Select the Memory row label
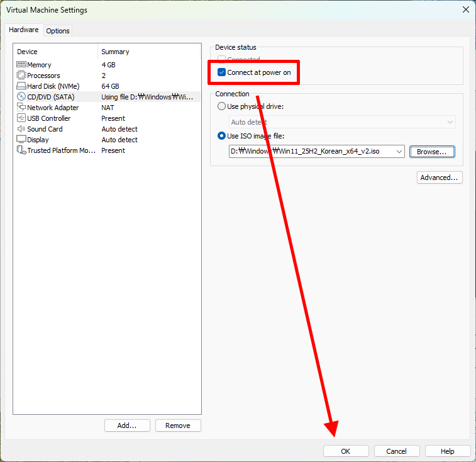 (x=39, y=65)
